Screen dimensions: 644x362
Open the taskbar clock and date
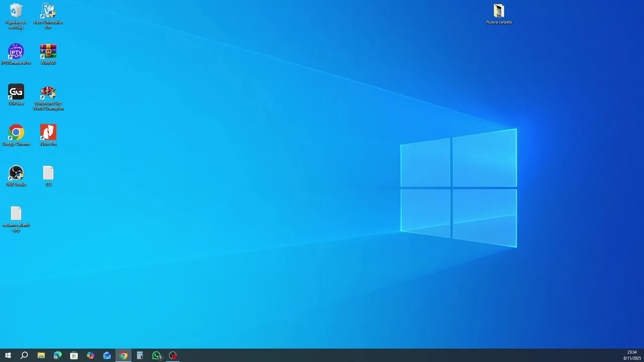[631, 355]
